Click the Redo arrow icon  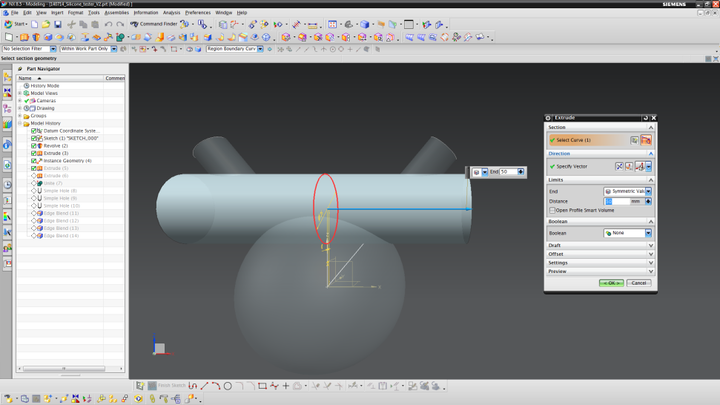120,24
